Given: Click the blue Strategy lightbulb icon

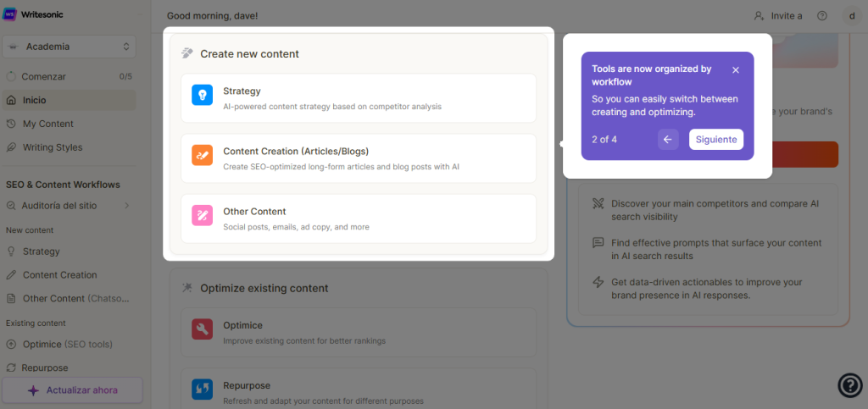Looking at the screenshot, I should point(202,95).
